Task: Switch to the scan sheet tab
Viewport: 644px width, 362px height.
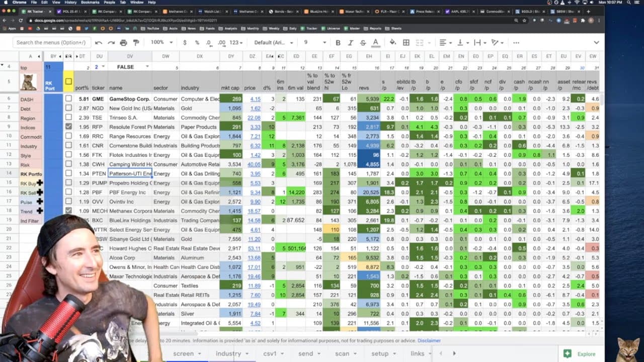Action: pos(342,353)
